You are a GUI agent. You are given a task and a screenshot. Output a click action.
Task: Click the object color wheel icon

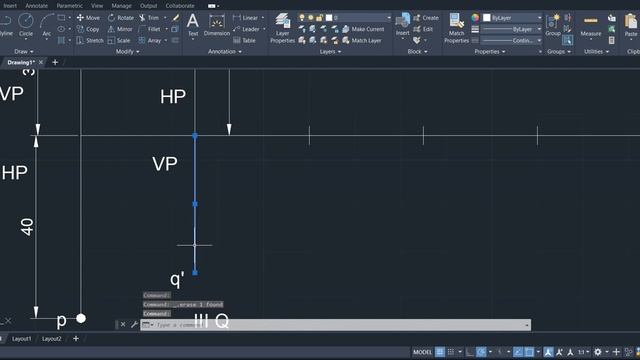(x=475, y=18)
